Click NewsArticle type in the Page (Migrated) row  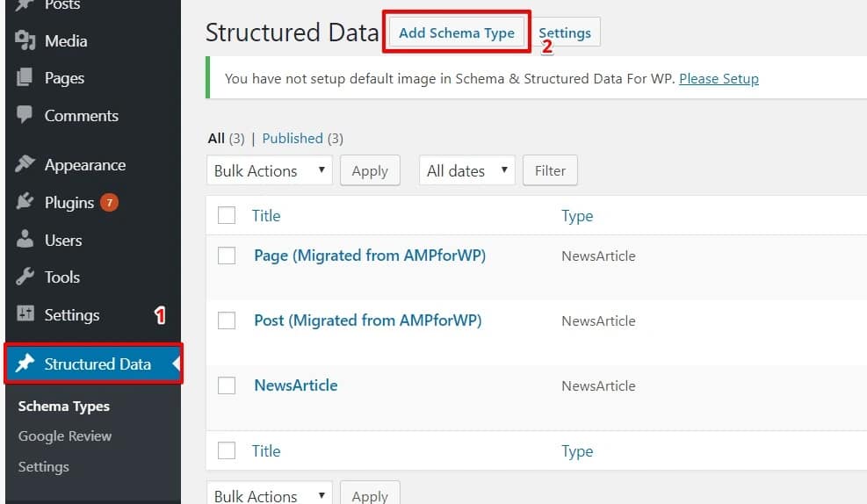598,256
